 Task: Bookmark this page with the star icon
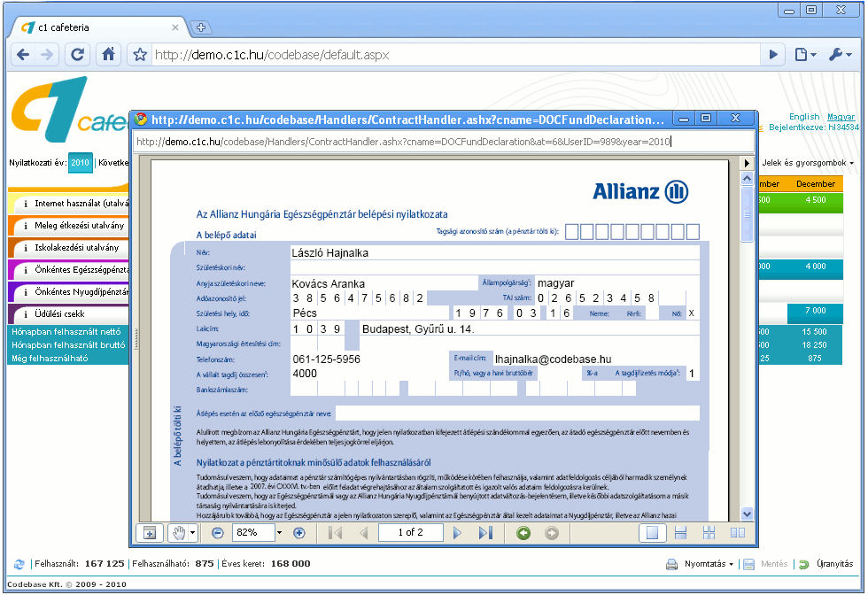pyautogui.click(x=140, y=55)
